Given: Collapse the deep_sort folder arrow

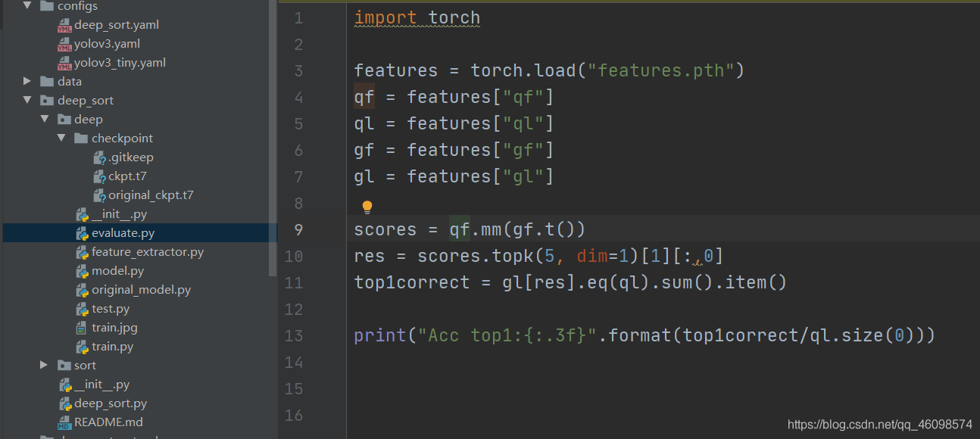Looking at the screenshot, I should coord(27,101).
